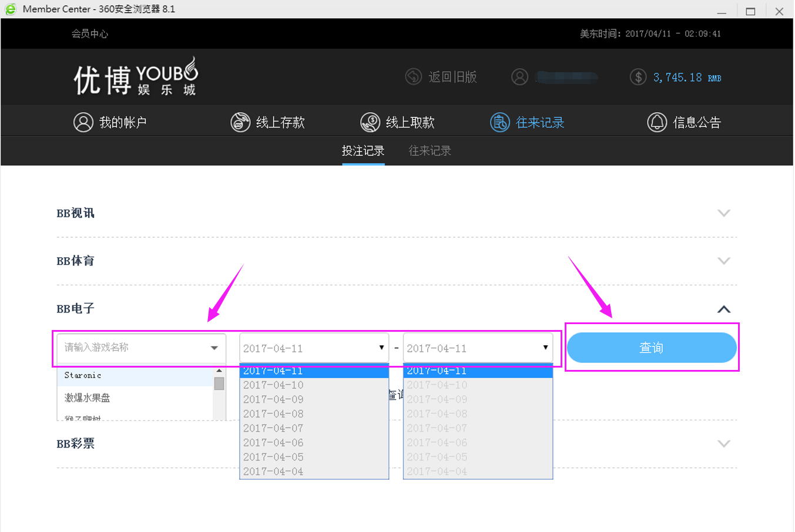Select Staronic from game list
The width and height of the screenshot is (795, 532).
(135, 376)
